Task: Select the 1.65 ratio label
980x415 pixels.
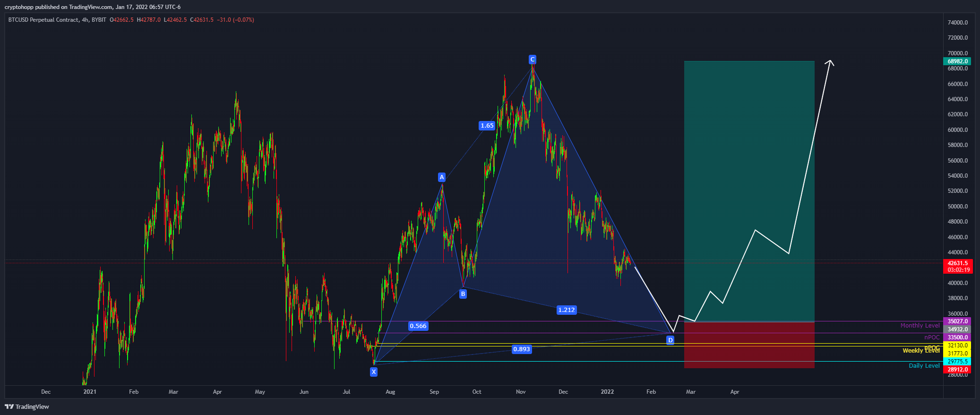Action: (x=487, y=126)
